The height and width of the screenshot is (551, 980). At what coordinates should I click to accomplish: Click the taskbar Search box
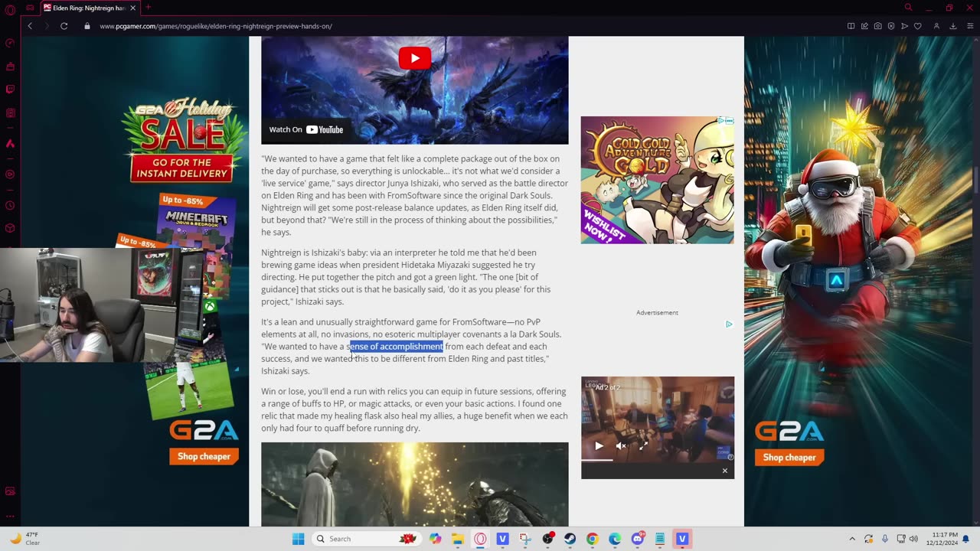click(x=366, y=539)
